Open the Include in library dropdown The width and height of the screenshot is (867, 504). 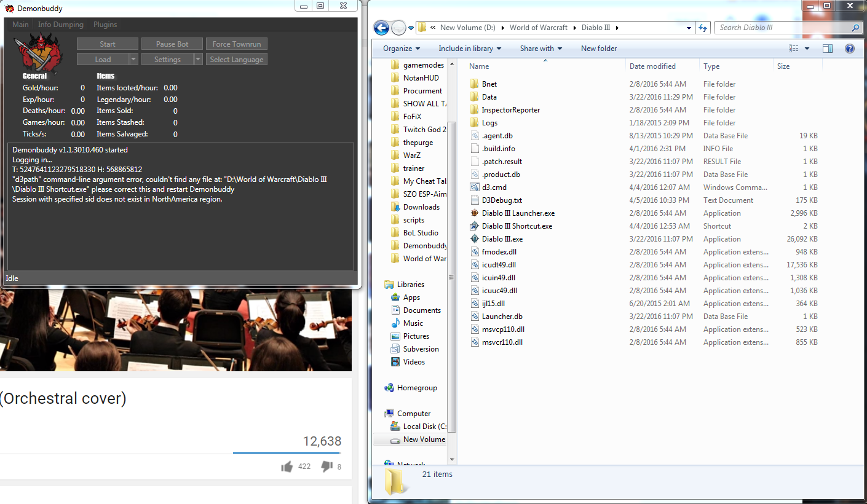pos(470,49)
